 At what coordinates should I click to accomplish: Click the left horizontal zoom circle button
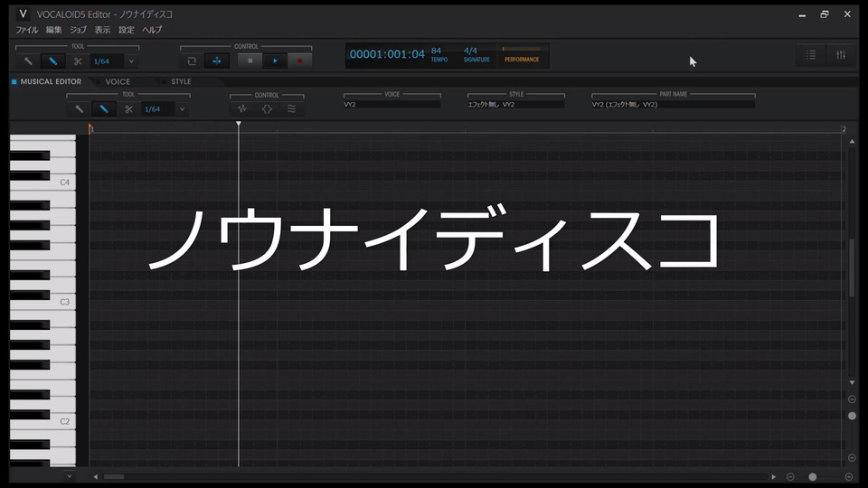coord(790,476)
